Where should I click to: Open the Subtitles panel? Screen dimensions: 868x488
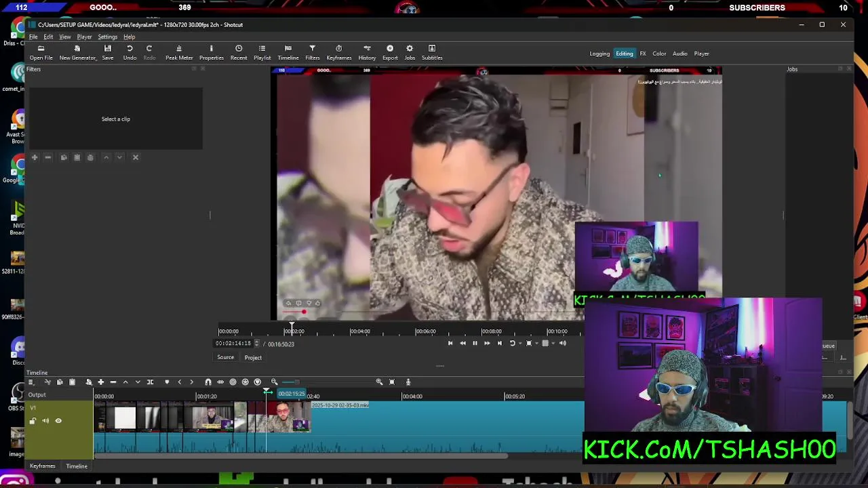coord(432,52)
